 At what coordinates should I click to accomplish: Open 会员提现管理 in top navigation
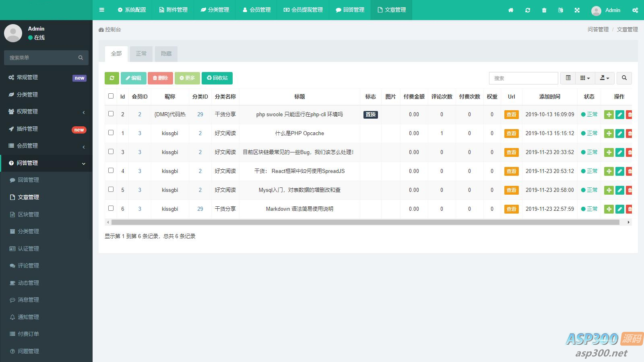[x=303, y=10]
